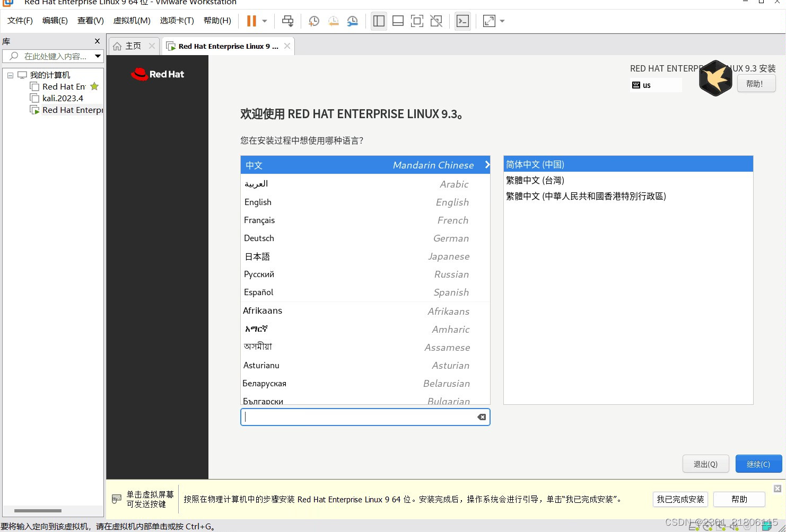Click 帮助 in the install hint bar
This screenshot has height=532, width=786.
coord(739,499)
